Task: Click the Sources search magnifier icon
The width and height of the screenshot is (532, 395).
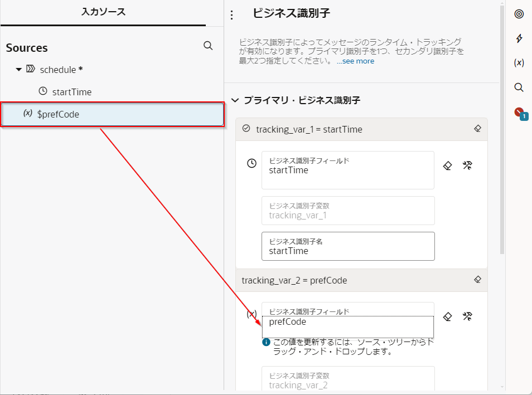Action: 208,46
